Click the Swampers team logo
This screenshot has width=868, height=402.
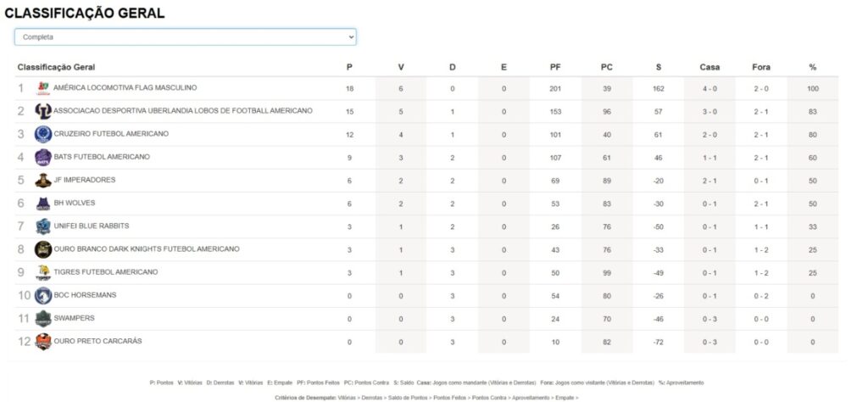(x=42, y=318)
